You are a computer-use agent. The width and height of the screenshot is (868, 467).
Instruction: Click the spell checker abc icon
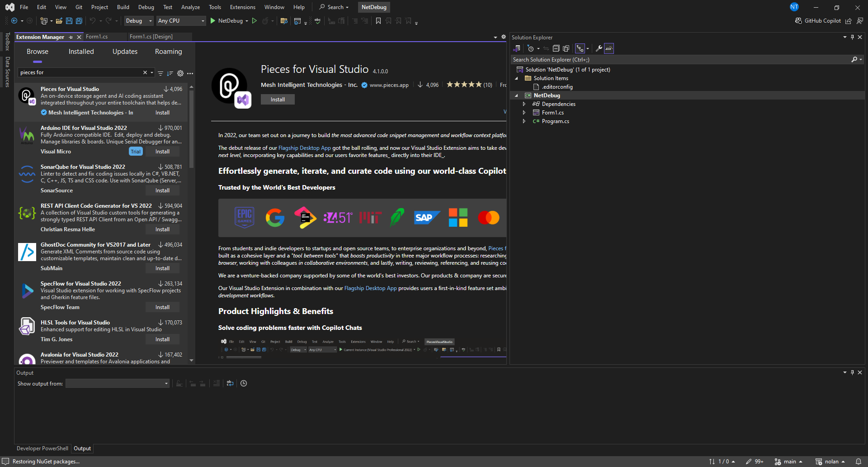coord(317,21)
